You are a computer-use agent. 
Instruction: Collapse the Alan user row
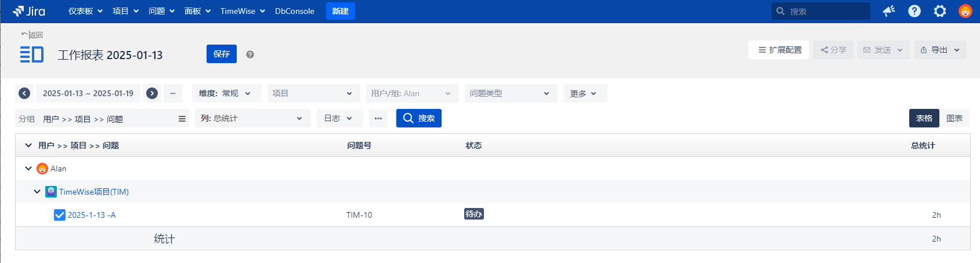pyautogui.click(x=28, y=169)
